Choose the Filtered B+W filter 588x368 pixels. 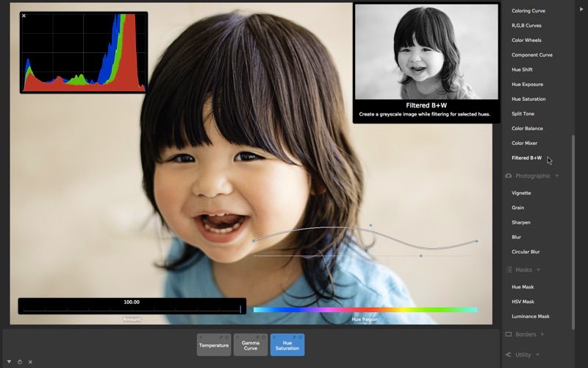click(526, 158)
